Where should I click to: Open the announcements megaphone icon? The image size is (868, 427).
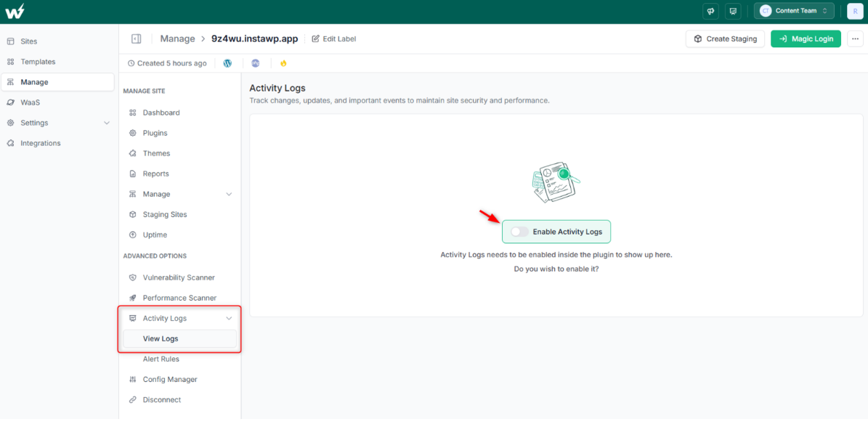[710, 11]
